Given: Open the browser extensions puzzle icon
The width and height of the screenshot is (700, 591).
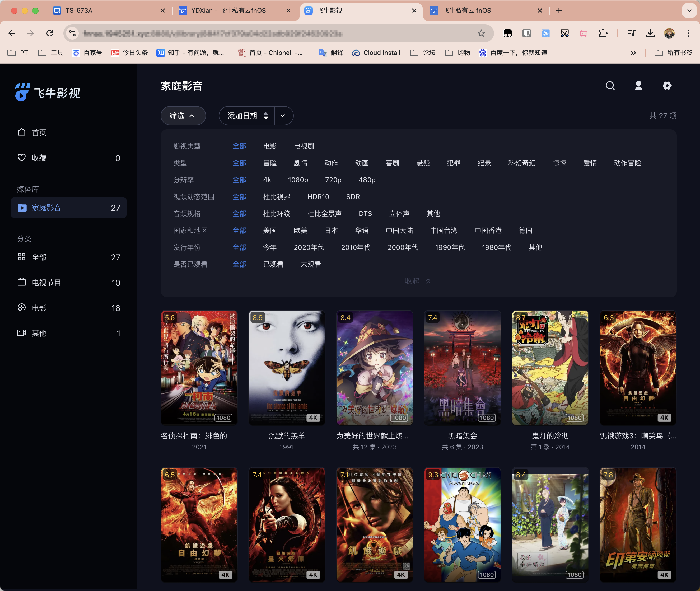Looking at the screenshot, I should coord(603,33).
